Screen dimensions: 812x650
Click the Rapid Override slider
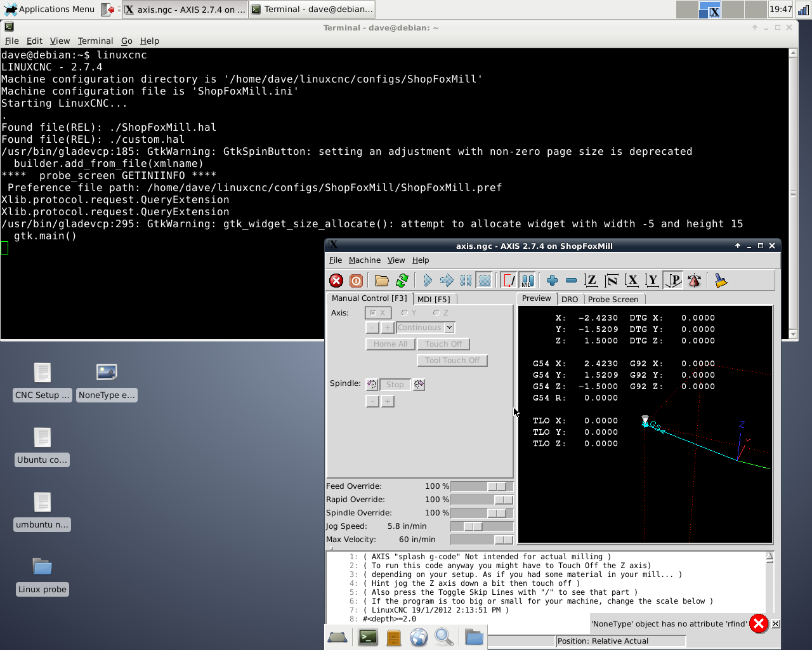point(481,500)
